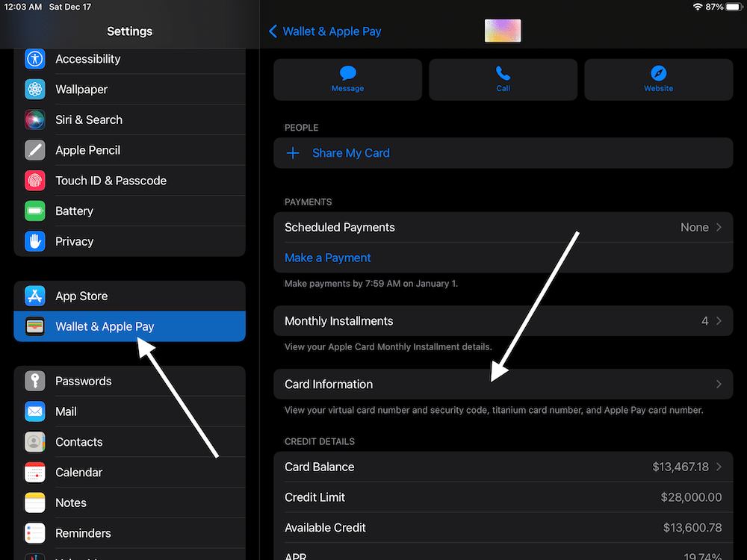Screen dimensions: 747x560
Task: Tap the Wallet & Apple Pay icon
Action: pos(35,327)
